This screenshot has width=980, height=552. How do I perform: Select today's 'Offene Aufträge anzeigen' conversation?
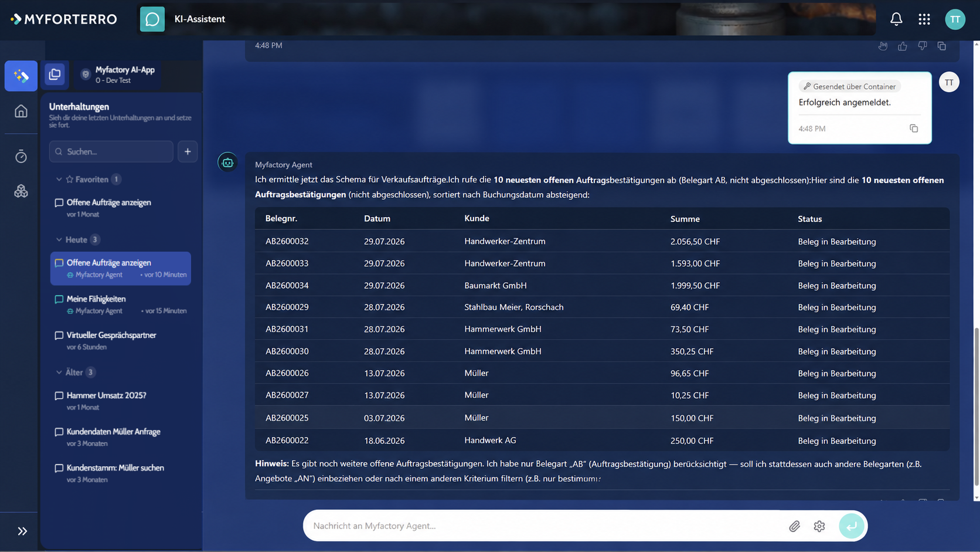pyautogui.click(x=121, y=269)
